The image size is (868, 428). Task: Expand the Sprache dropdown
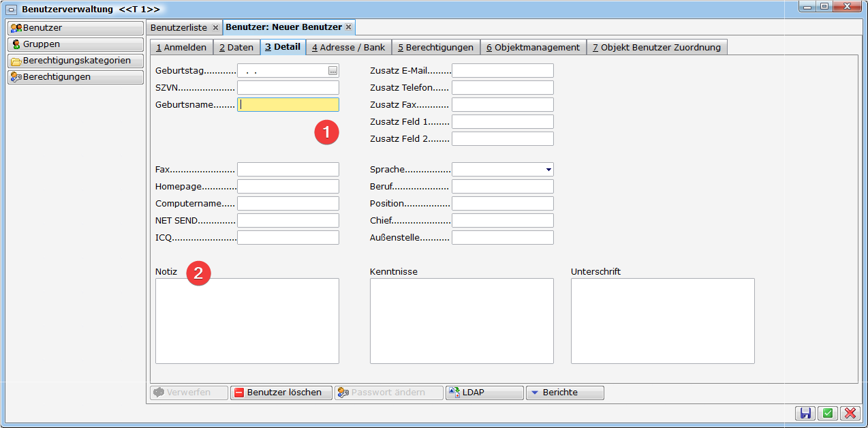548,170
